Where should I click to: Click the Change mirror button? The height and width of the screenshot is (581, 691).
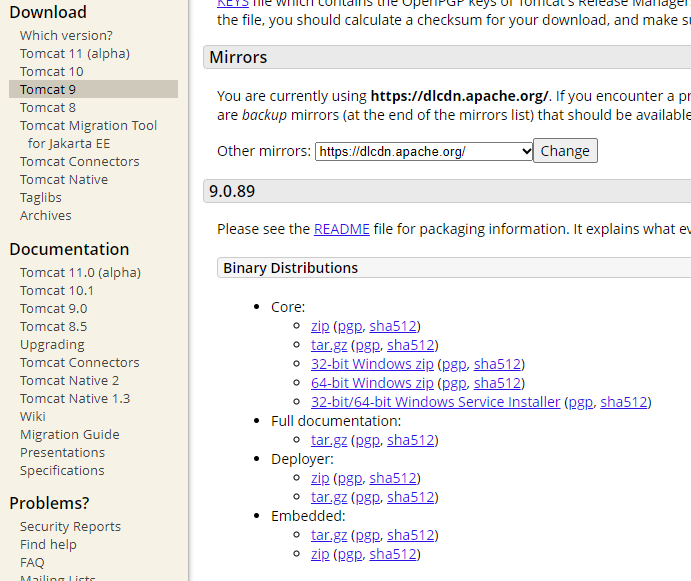point(565,151)
